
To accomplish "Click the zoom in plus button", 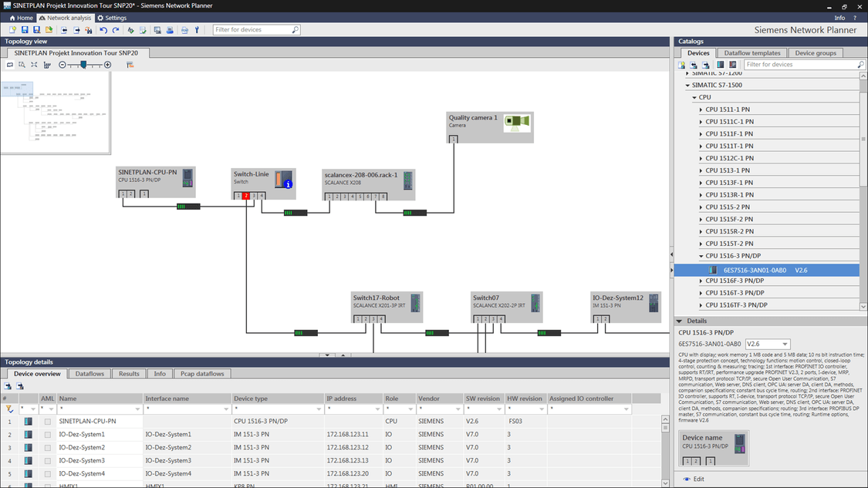I will coord(107,65).
